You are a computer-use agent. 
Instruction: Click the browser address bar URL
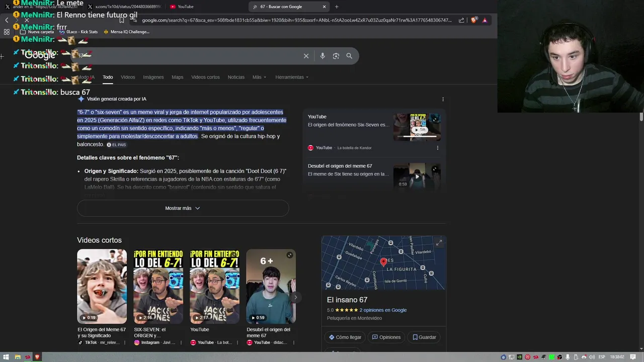coord(297,20)
